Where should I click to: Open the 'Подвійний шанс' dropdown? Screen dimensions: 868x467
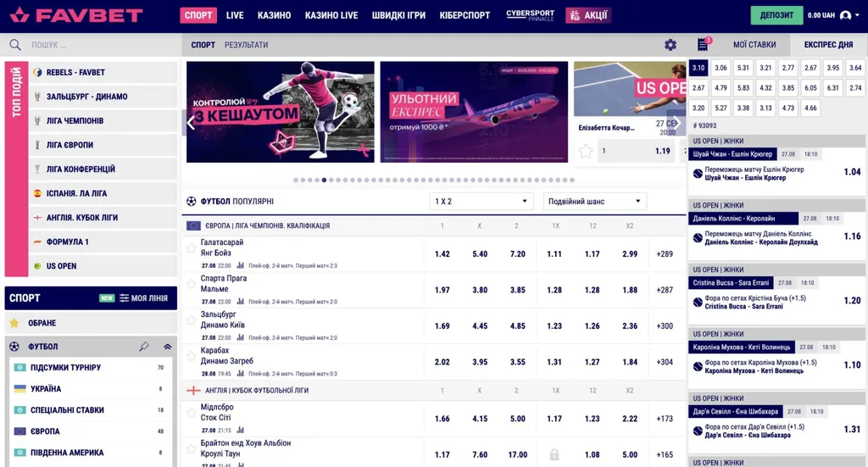tap(594, 202)
